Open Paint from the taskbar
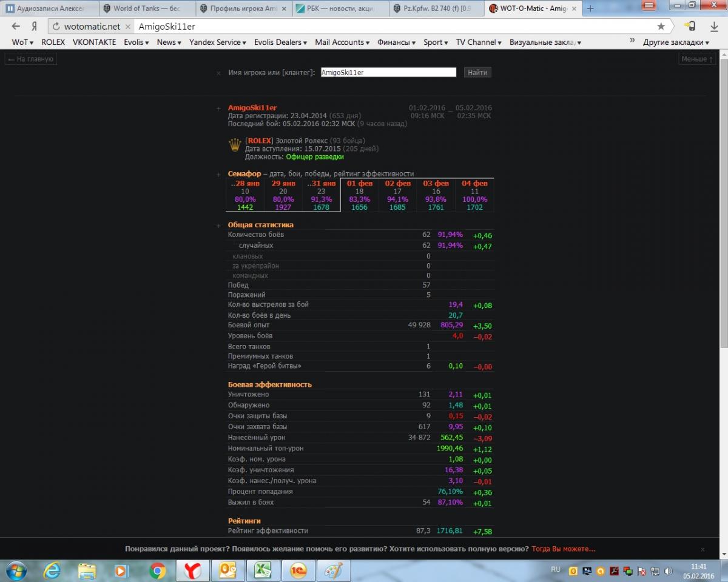The height and width of the screenshot is (582, 728). pyautogui.click(x=334, y=570)
